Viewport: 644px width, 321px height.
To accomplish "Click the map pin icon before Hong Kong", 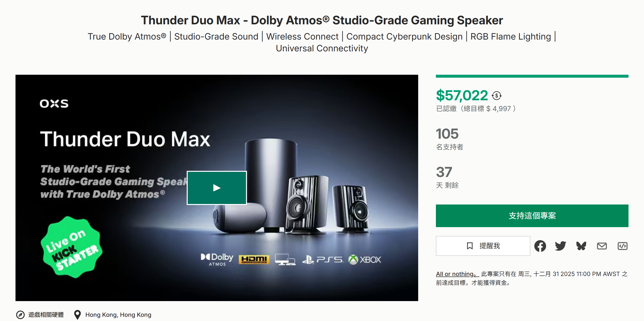I will pyautogui.click(x=77, y=315).
